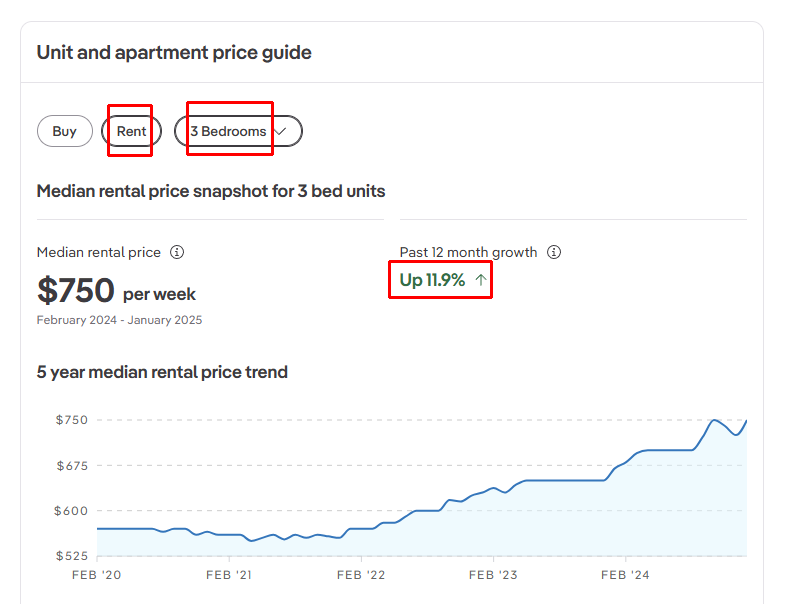Click the $750 y-axis label
786x604 pixels.
tap(71, 420)
